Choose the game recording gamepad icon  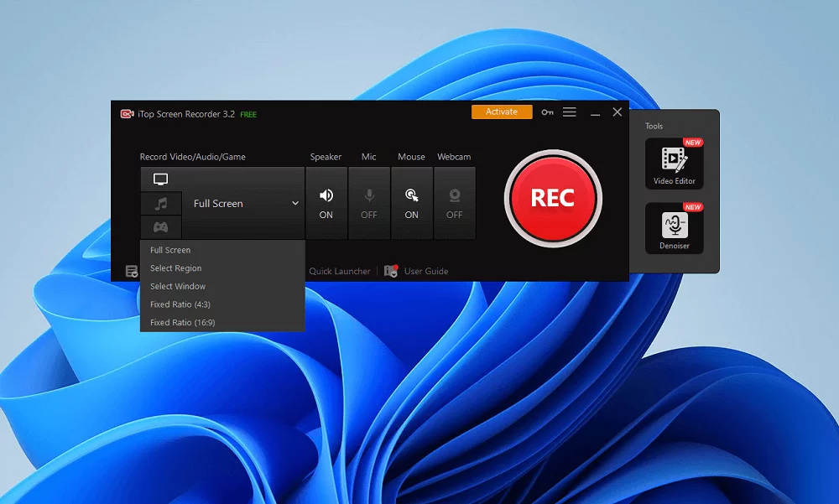(160, 227)
